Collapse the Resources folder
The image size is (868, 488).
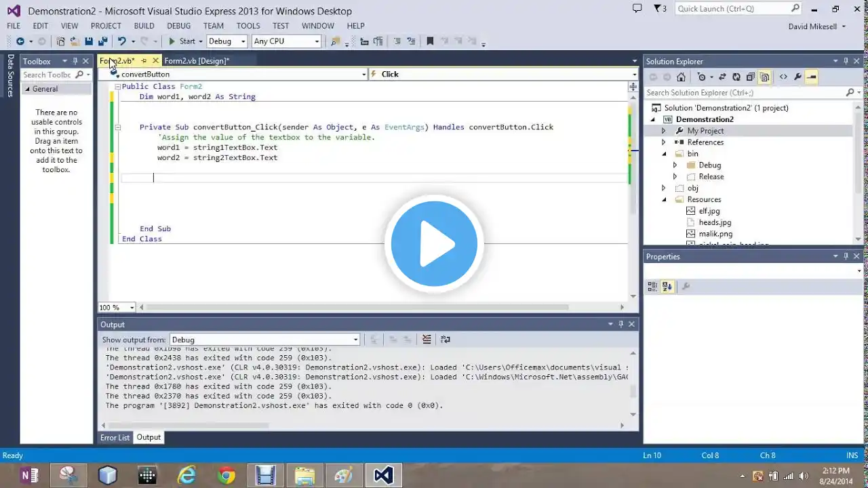(x=664, y=200)
